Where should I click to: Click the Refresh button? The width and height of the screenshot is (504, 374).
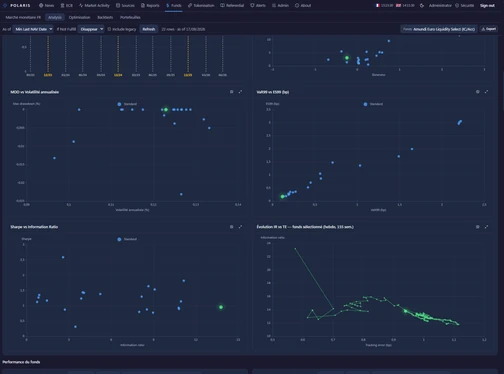click(149, 29)
